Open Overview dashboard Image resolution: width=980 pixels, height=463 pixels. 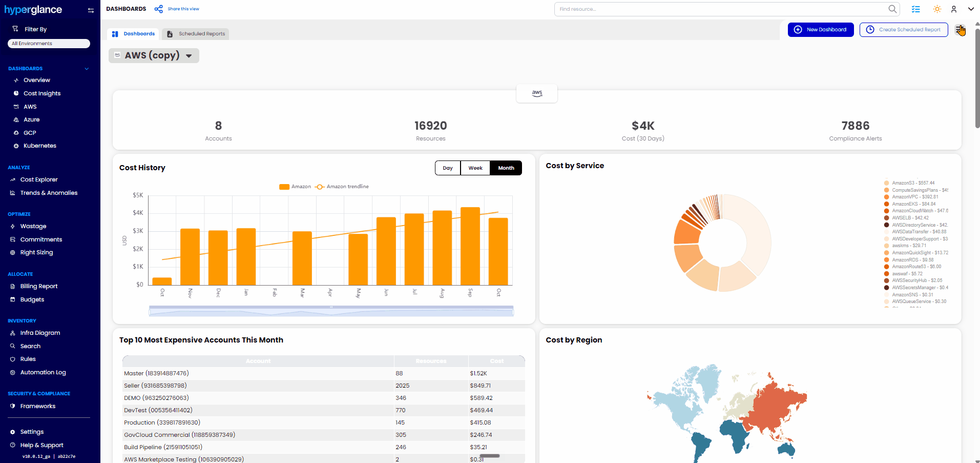[37, 80]
